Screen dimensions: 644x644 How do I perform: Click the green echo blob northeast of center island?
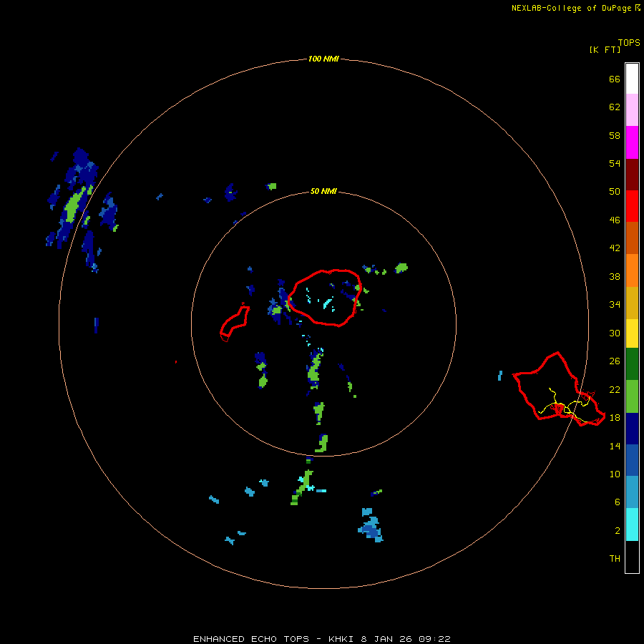pos(401,268)
